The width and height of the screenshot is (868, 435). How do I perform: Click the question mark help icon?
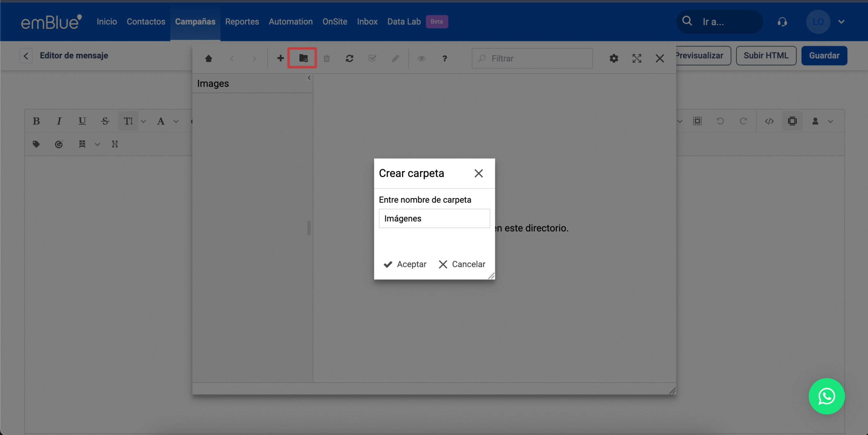click(445, 58)
